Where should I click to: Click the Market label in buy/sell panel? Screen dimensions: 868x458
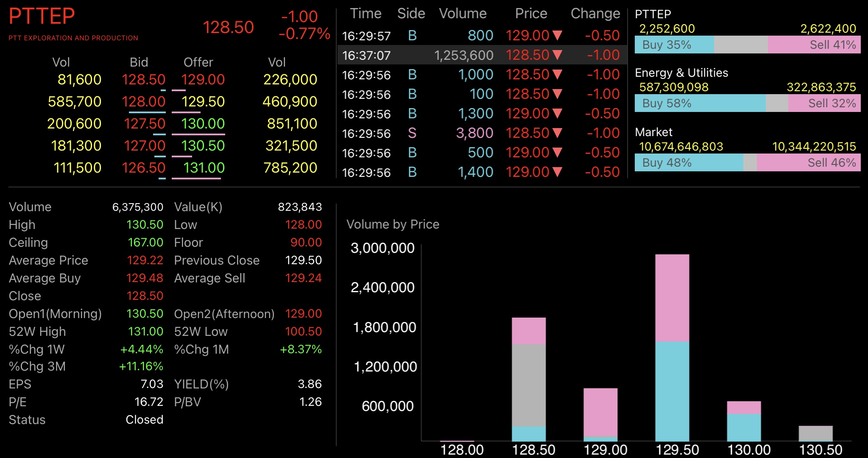pyautogui.click(x=653, y=132)
